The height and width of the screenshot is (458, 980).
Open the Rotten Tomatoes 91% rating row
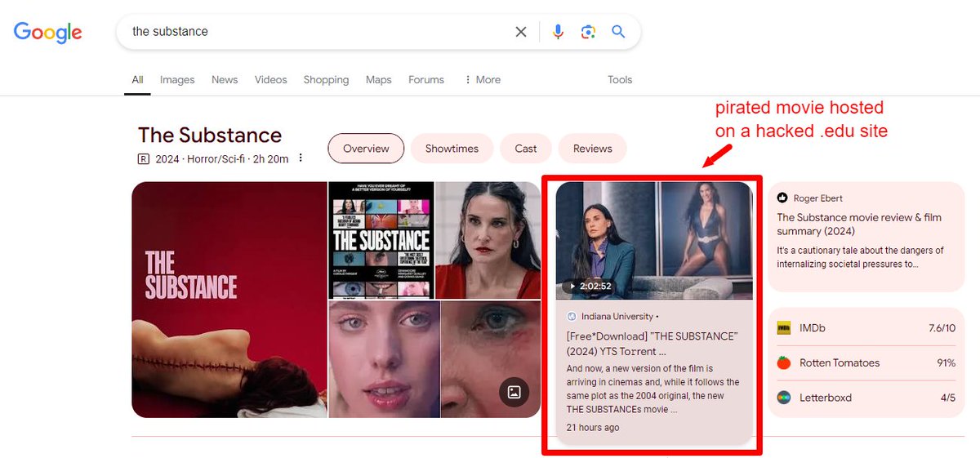tap(866, 362)
